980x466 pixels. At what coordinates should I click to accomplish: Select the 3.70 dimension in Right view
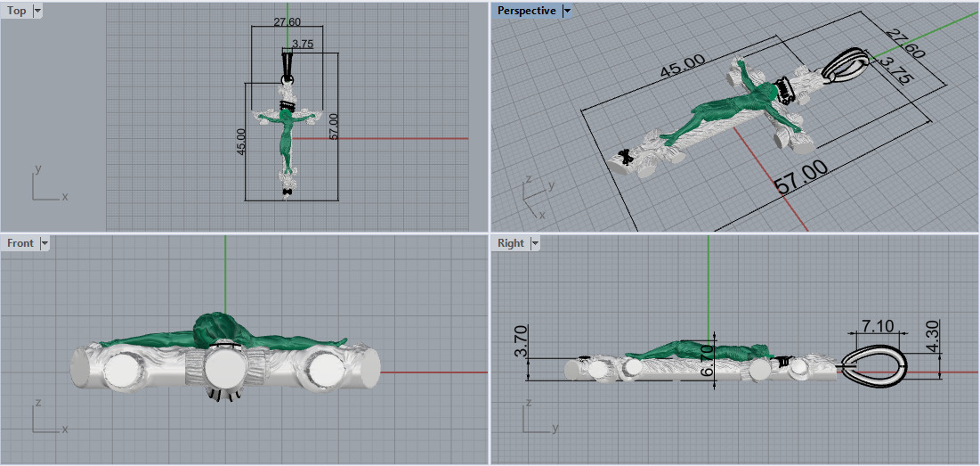point(521,341)
